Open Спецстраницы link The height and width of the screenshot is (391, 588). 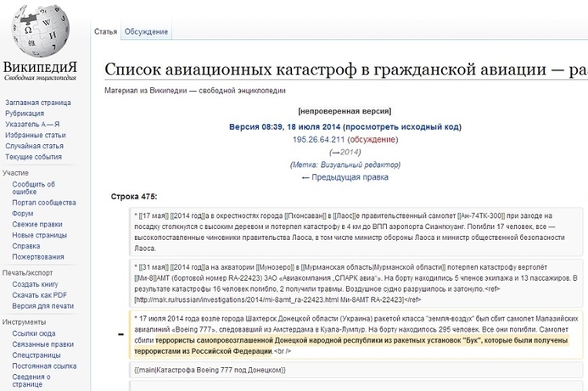point(36,355)
